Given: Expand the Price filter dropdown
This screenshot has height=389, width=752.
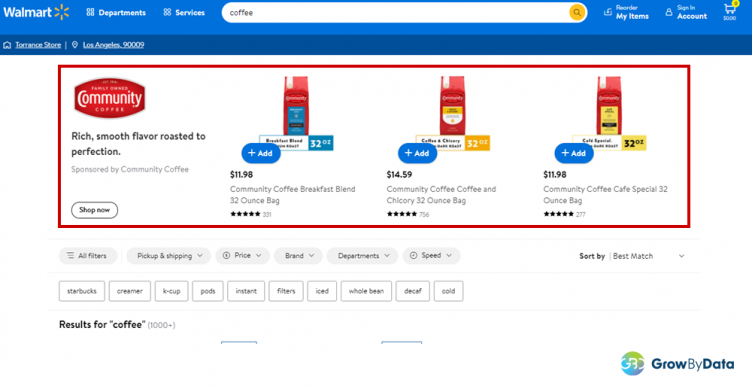Looking at the screenshot, I should coord(242,256).
